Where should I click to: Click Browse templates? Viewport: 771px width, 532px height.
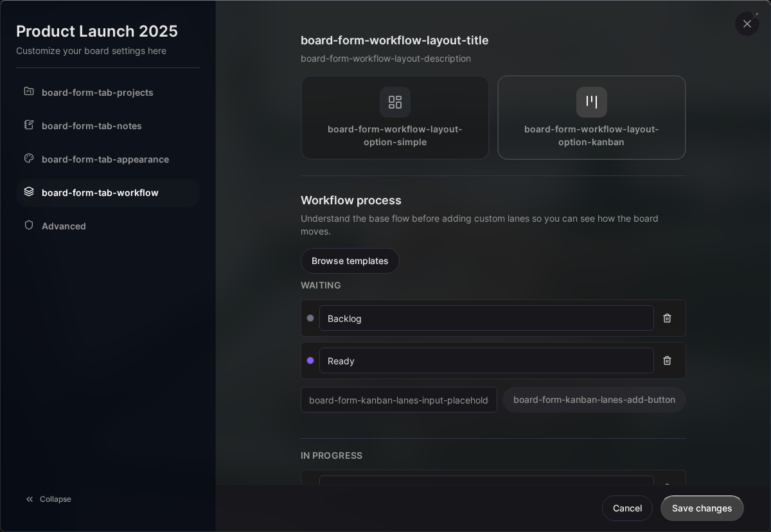350,261
